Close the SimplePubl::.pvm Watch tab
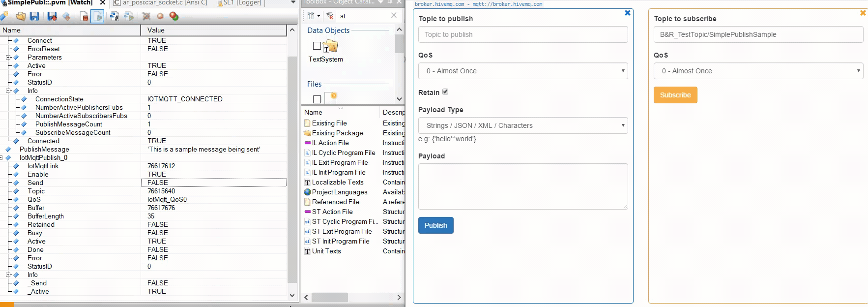This screenshot has width=868, height=307. point(103,2)
